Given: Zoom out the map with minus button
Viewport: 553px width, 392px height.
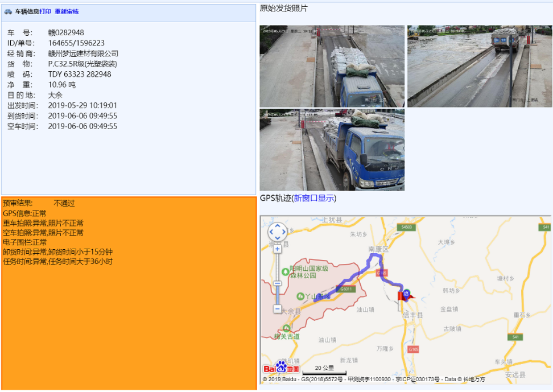Looking at the screenshot, I should click(x=278, y=309).
